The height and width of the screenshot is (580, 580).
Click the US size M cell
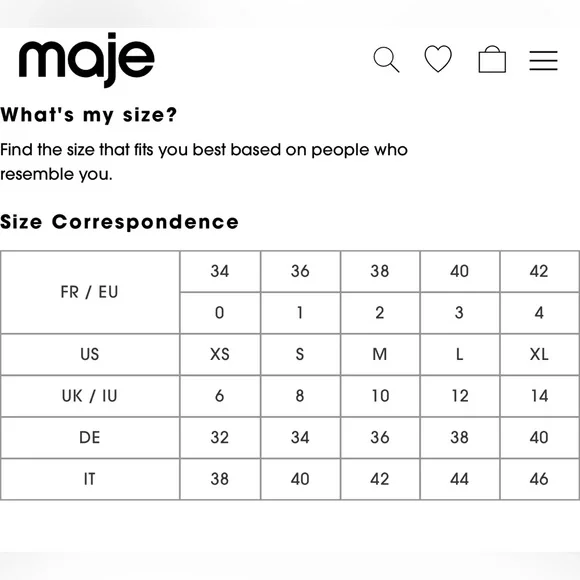380,354
